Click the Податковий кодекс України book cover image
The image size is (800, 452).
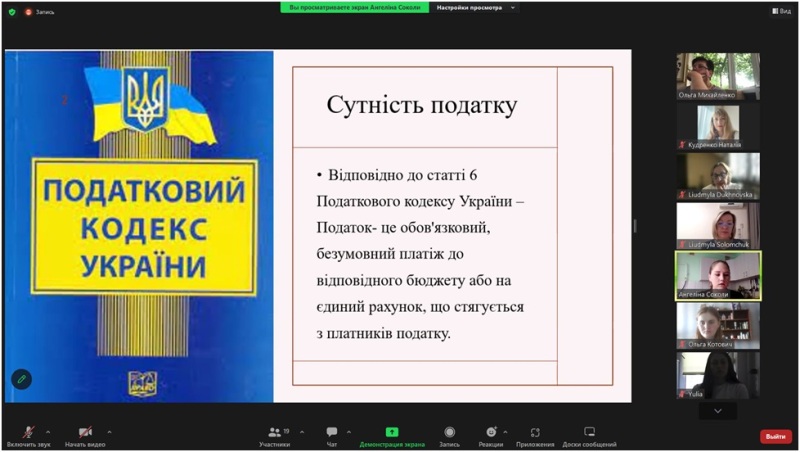139,226
